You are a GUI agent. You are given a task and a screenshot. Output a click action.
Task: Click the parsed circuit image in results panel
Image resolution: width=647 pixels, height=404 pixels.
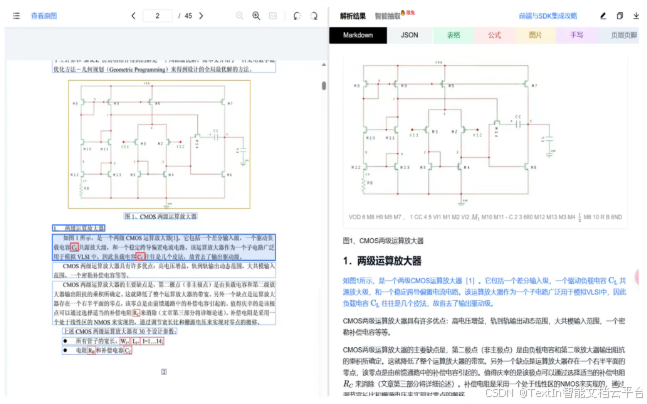click(454, 134)
